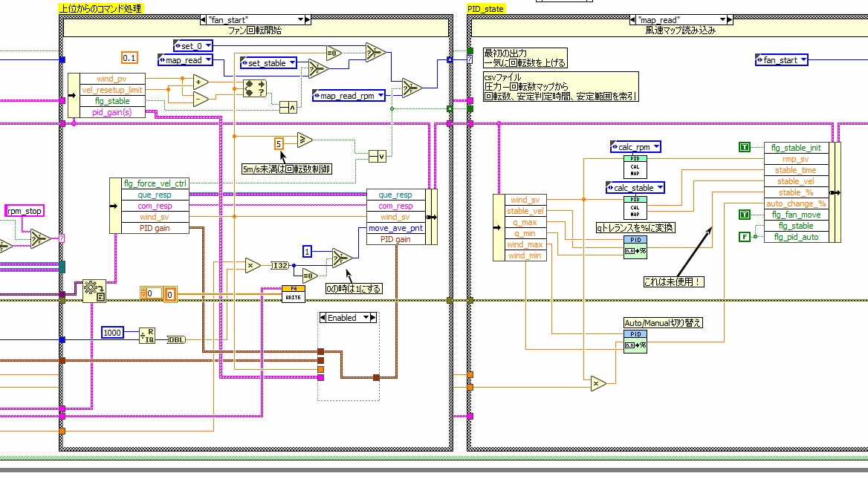Click the PID CAL MAP subVI under calc_rpm
Screen dimensions: 868x479
[x=635, y=166]
